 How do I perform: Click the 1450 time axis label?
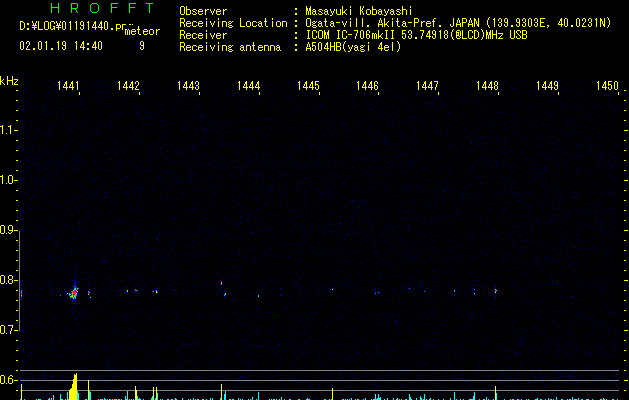pyautogui.click(x=607, y=85)
